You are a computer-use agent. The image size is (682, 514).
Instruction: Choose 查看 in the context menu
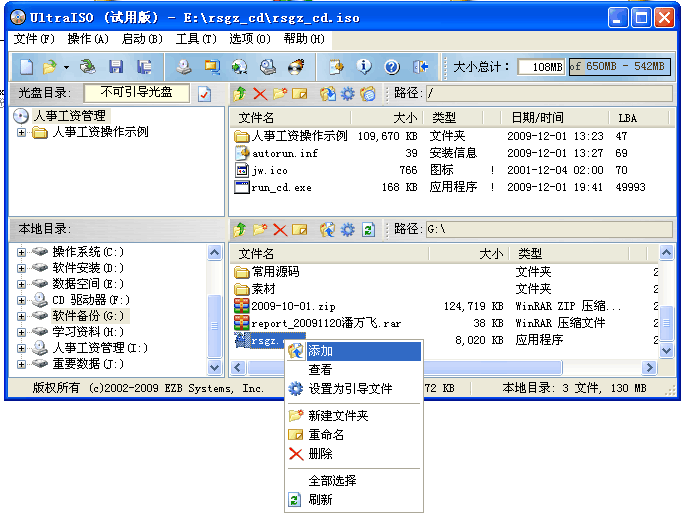(354, 370)
